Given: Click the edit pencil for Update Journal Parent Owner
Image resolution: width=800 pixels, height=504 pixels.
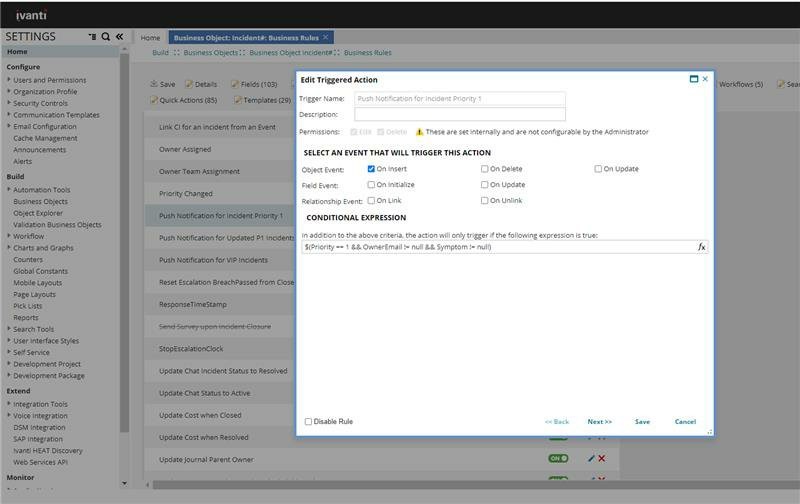Looking at the screenshot, I should [591, 458].
